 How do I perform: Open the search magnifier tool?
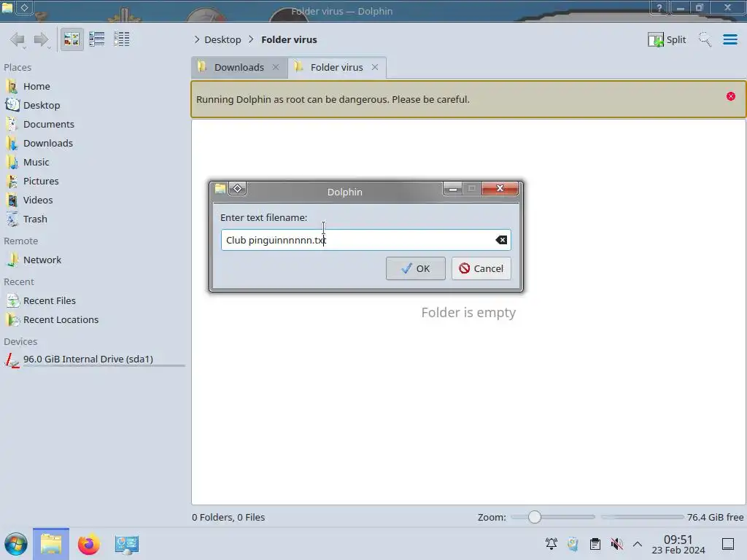(x=705, y=39)
